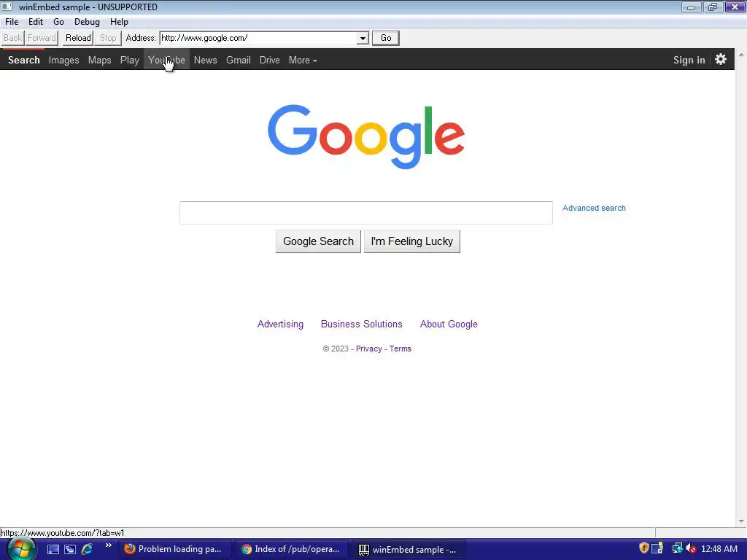The width and height of the screenshot is (747, 560).
Task: Click the 12:48 AM system clock
Action: [x=719, y=549]
